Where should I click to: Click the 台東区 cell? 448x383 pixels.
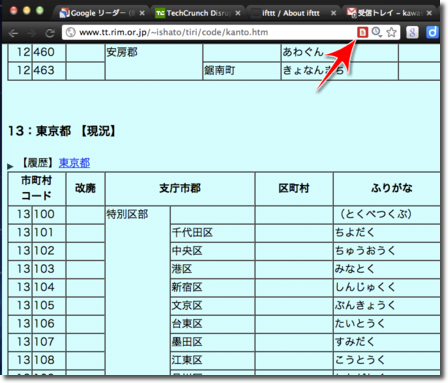tap(212, 324)
